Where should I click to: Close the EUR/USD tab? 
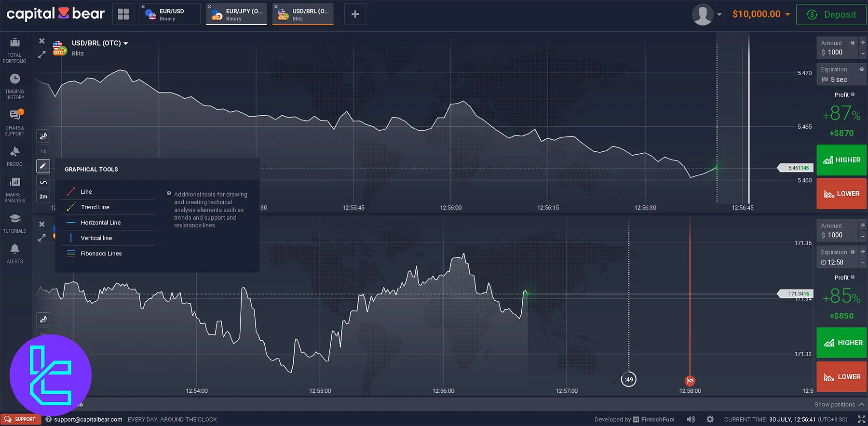(143, 7)
